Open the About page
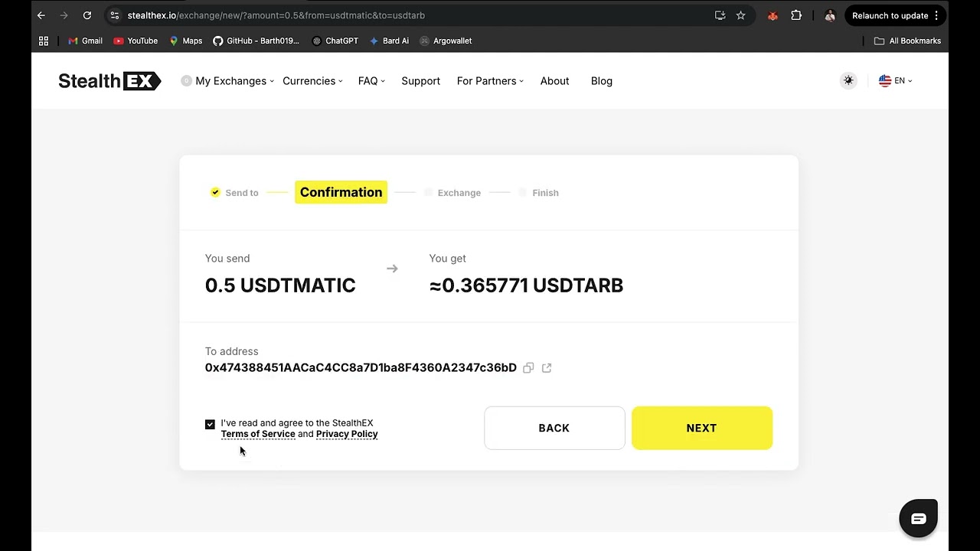The image size is (980, 551). [554, 81]
